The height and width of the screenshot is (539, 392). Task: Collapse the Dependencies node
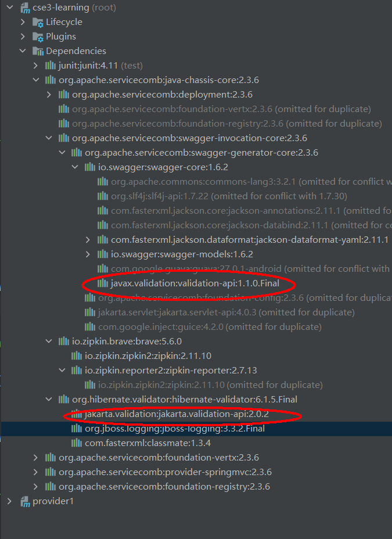tap(23, 51)
